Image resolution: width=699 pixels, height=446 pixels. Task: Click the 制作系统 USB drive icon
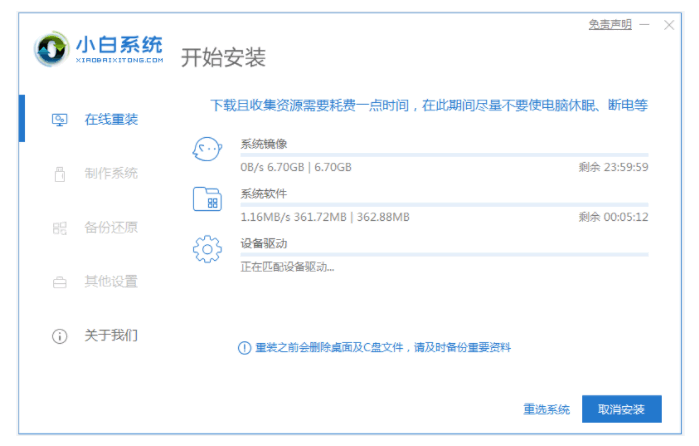click(x=60, y=174)
